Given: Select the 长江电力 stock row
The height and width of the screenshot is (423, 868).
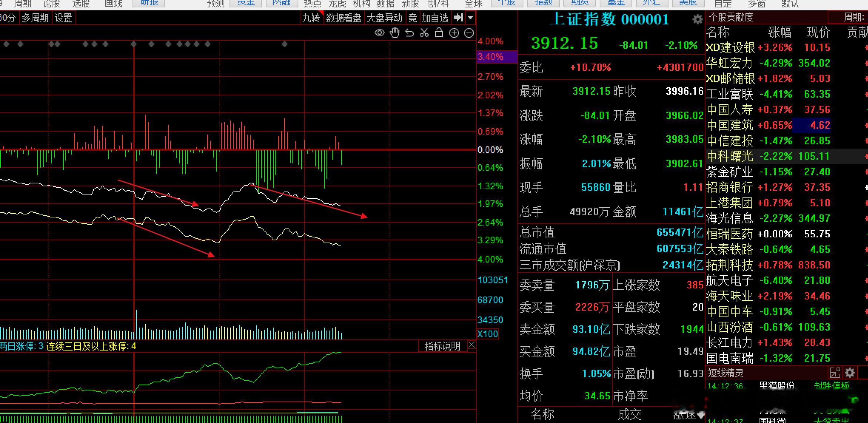Looking at the screenshot, I should click(787, 342).
